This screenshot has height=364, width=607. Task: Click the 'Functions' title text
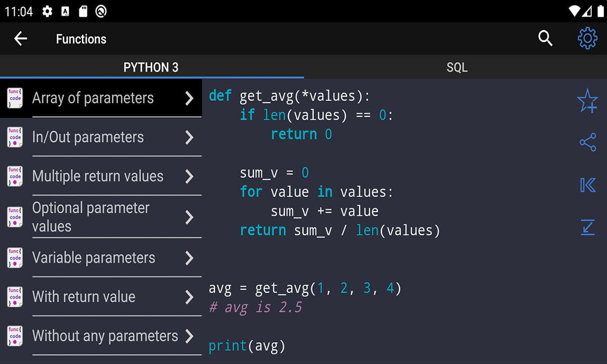pyautogui.click(x=81, y=39)
